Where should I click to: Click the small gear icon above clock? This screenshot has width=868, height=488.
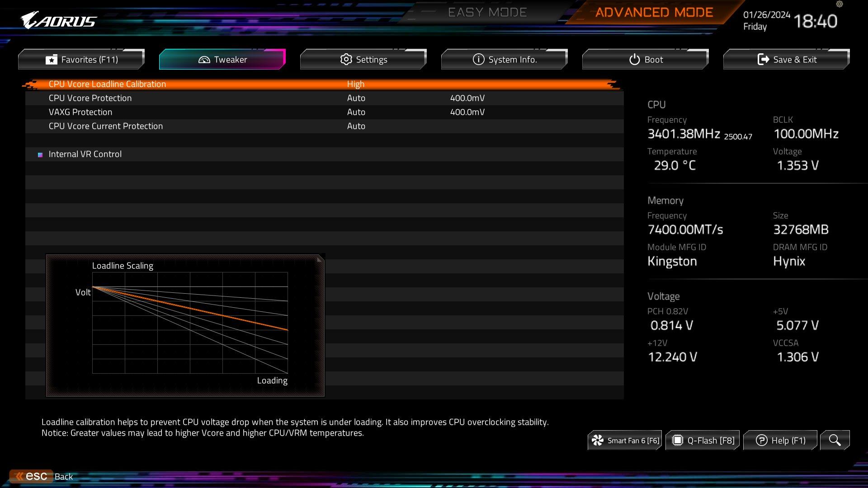[x=840, y=4]
